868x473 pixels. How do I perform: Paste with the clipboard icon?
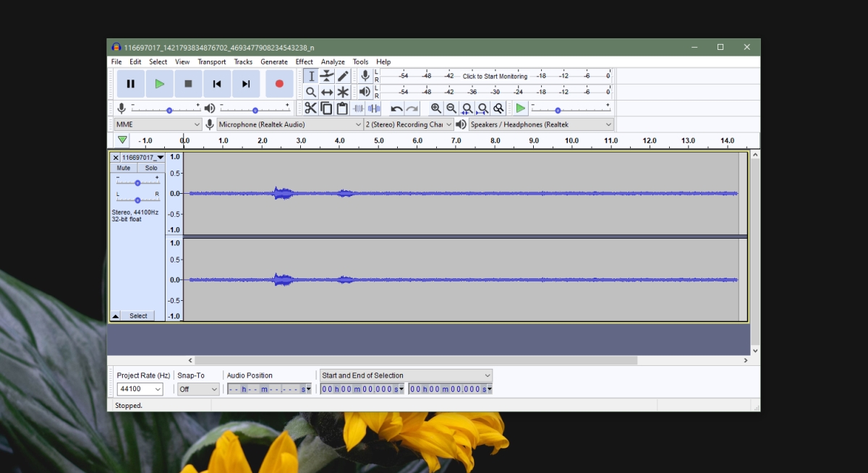click(342, 108)
